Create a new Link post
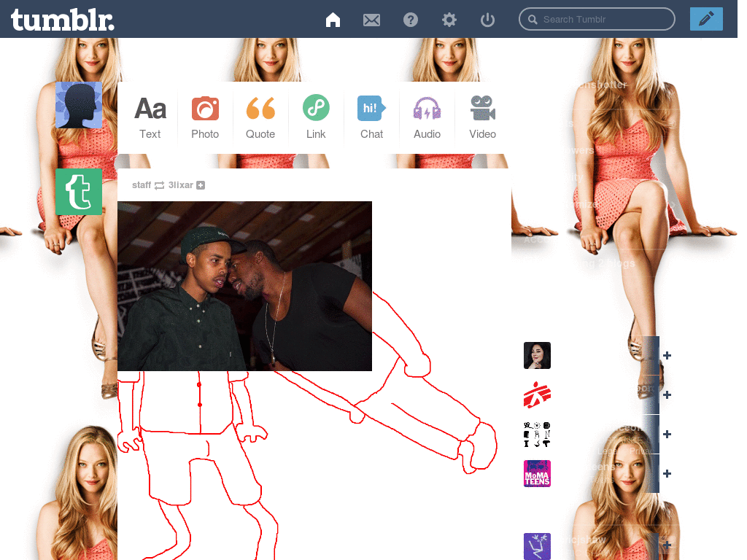Viewport: 747px width, 560px height. click(316, 117)
